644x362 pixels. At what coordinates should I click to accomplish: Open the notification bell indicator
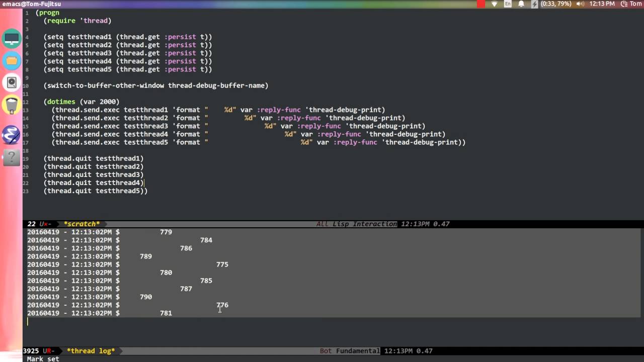click(x=521, y=4)
